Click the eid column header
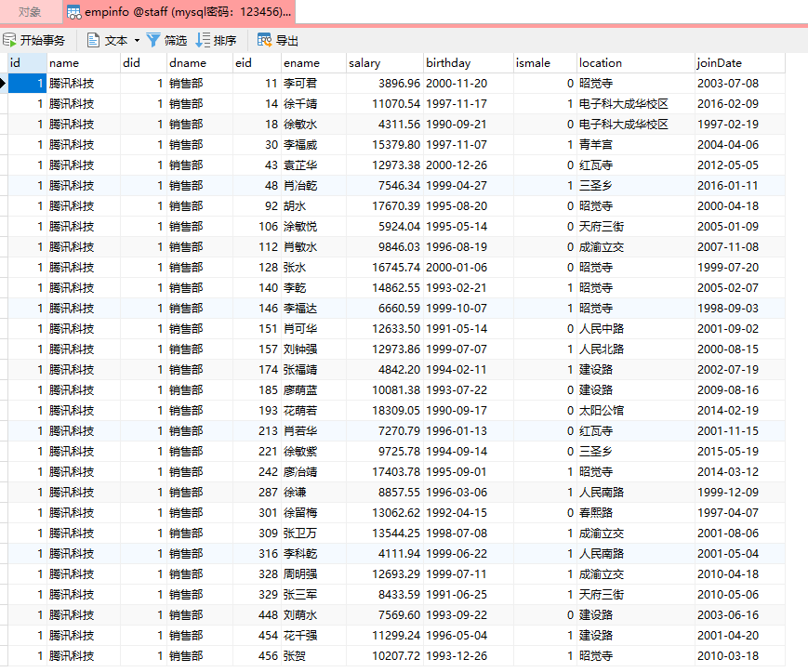This screenshot has width=808, height=672. [x=257, y=63]
